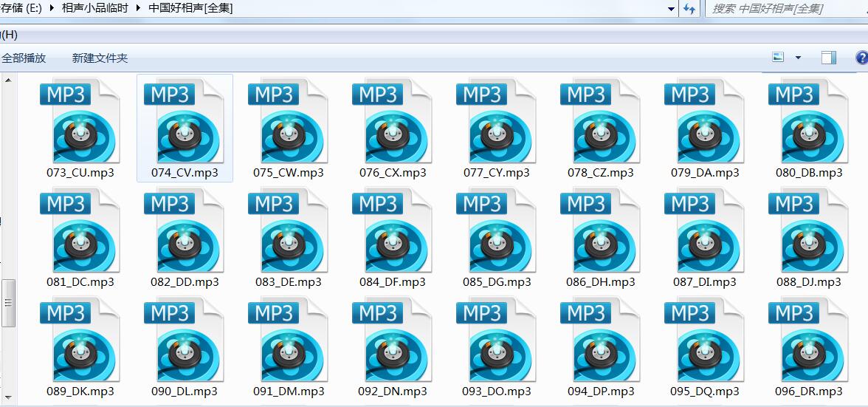Select the 093_DO.mp3 file icon
The width and height of the screenshot is (868, 407).
(496, 340)
